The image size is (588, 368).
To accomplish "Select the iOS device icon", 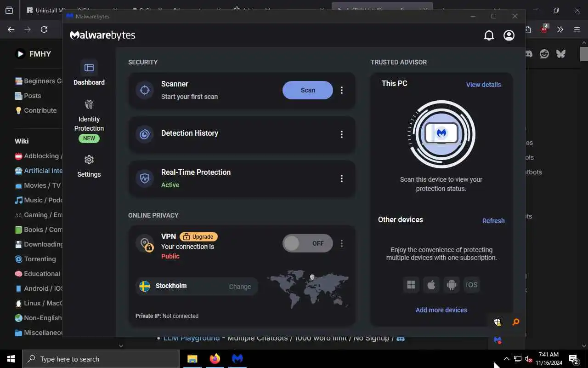I will 472,285.
